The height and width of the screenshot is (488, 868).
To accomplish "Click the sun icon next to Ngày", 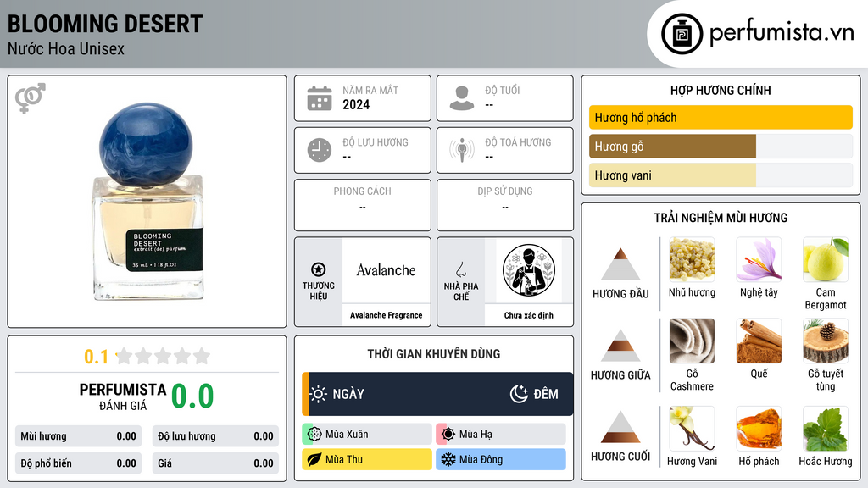I will pyautogui.click(x=319, y=394).
